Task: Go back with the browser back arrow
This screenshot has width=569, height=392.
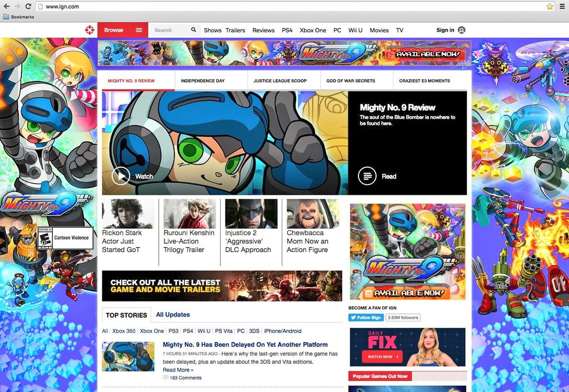Action: 7,6
